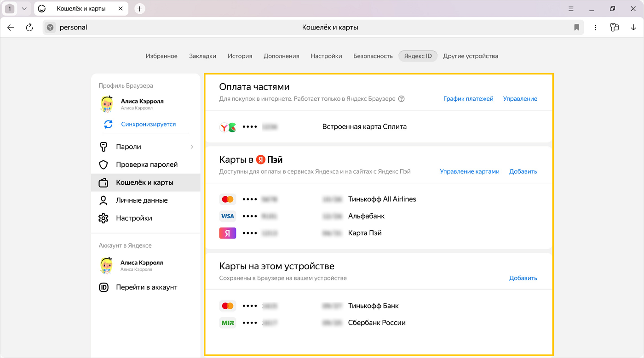Screen dimensions: 644x358
Task: Open График платежей link
Action: [468, 99]
